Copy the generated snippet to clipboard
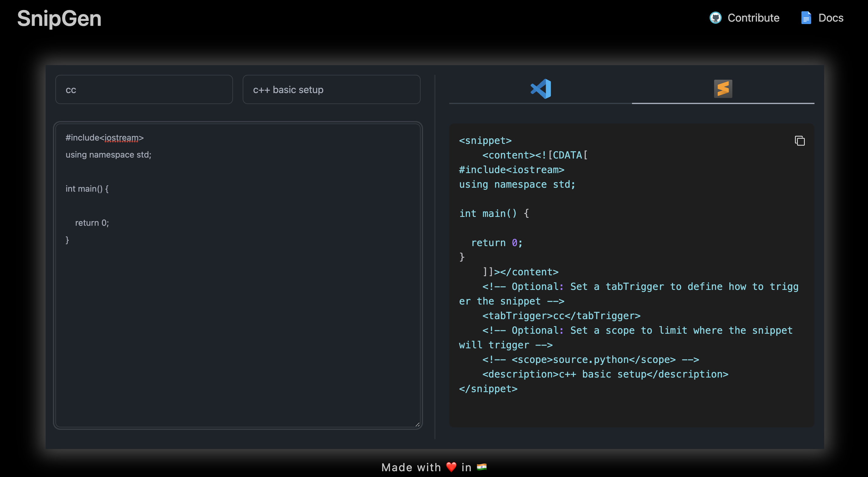Viewport: 868px width, 477px height. tap(799, 141)
